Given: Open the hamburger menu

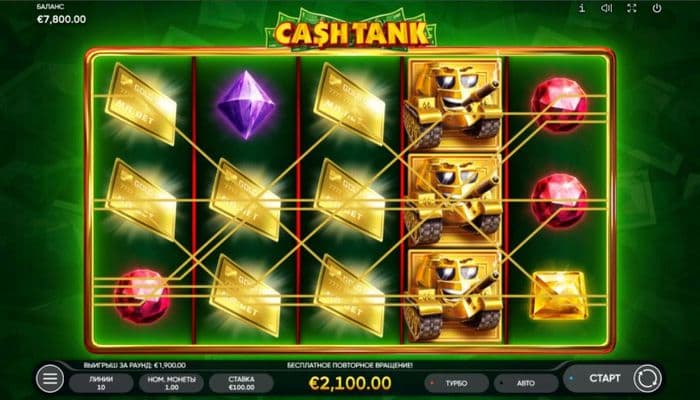Looking at the screenshot, I should [x=50, y=379].
